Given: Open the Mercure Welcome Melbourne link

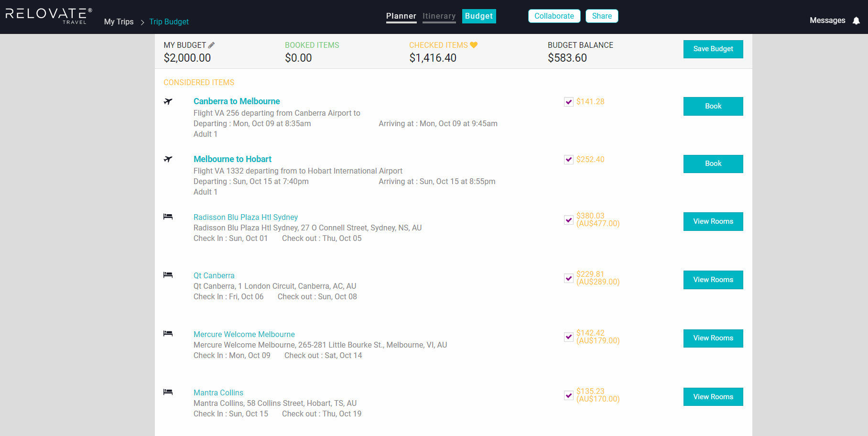Looking at the screenshot, I should pos(244,334).
